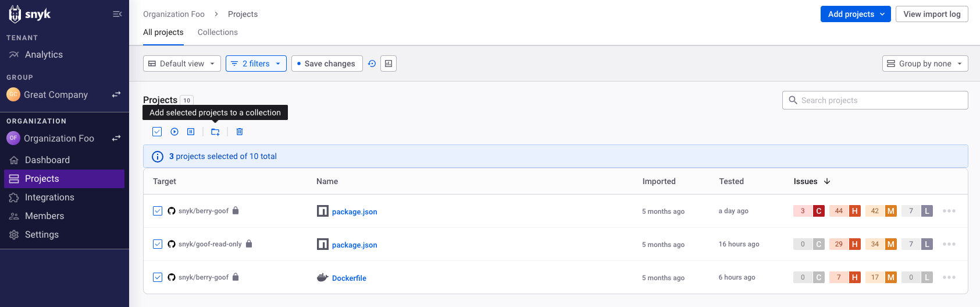The image size is (980, 307).
Task: Open Settings in the sidebar
Action: click(x=42, y=235)
